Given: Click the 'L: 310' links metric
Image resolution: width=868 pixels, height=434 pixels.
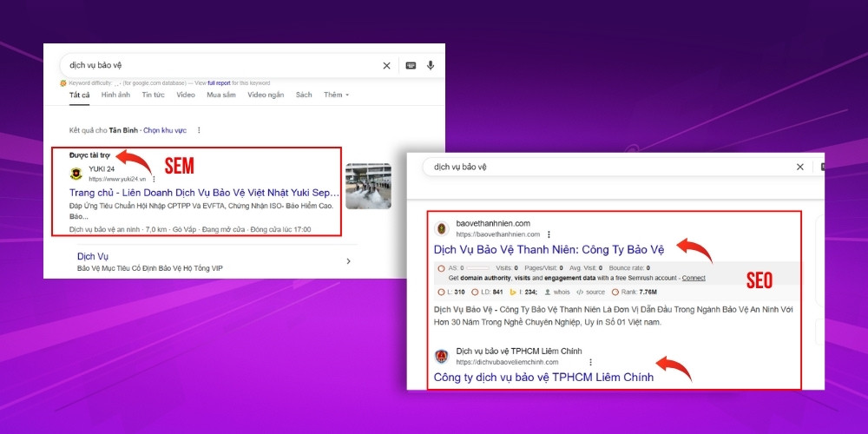Looking at the screenshot, I should 451,293.
